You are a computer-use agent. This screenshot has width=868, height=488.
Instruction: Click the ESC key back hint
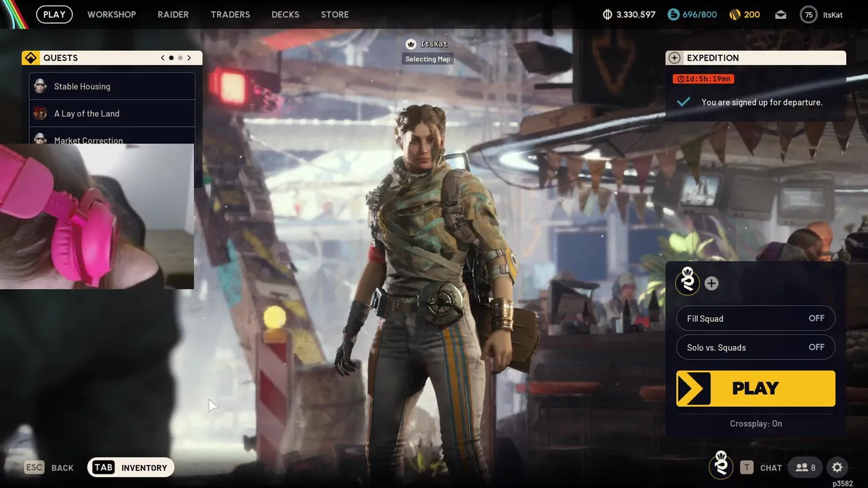[x=34, y=467]
